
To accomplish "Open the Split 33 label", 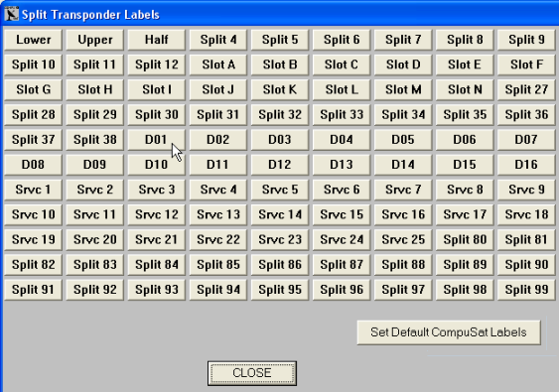I will 342,114.
